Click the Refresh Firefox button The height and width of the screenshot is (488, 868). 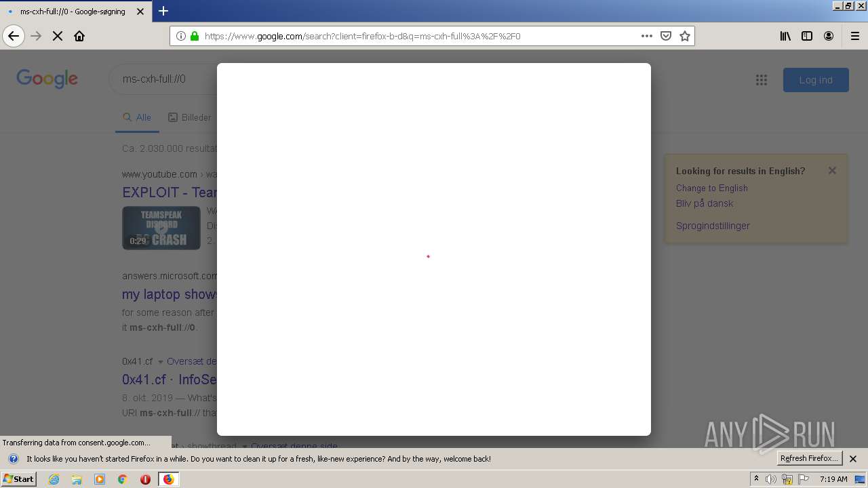[809, 458]
